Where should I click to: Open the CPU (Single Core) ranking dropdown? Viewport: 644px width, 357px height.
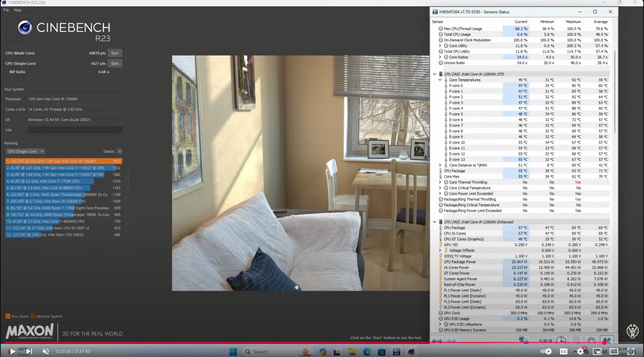[25, 151]
